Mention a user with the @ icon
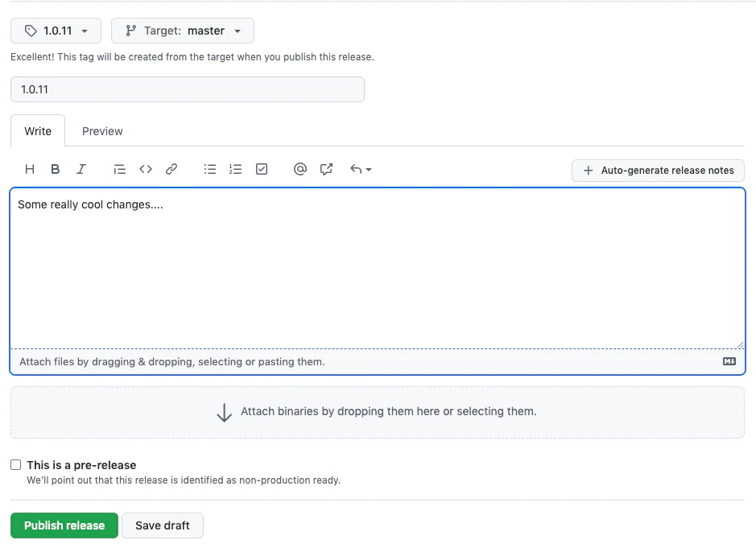 pyautogui.click(x=300, y=169)
